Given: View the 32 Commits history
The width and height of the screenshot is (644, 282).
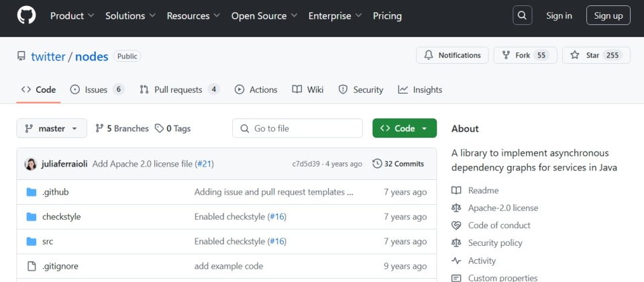Looking at the screenshot, I should (x=398, y=164).
